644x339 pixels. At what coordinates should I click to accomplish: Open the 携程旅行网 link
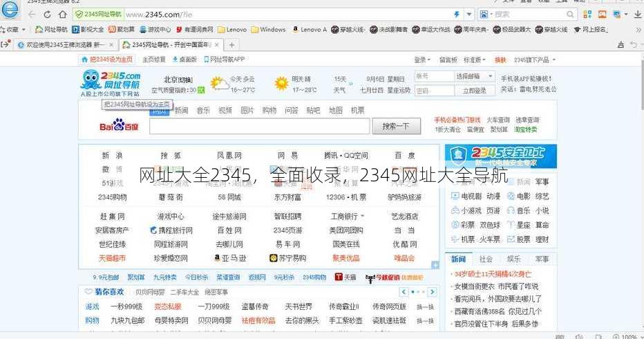171,230
